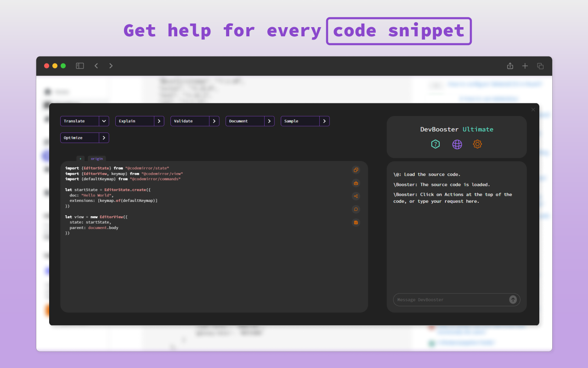Image resolution: width=588 pixels, height=368 pixels.
Task: Go back with the browser back arrow
Action: 96,66
